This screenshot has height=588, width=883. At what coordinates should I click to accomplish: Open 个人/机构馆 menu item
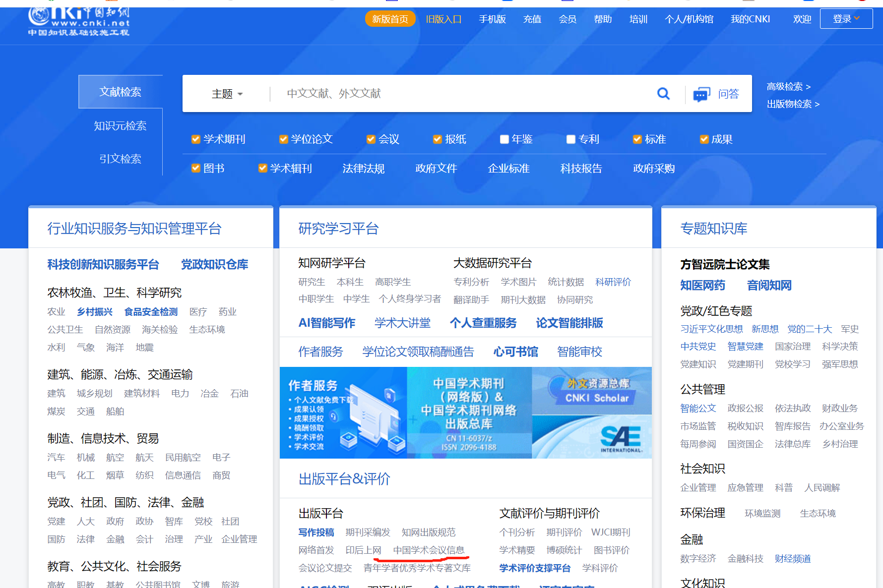point(689,19)
